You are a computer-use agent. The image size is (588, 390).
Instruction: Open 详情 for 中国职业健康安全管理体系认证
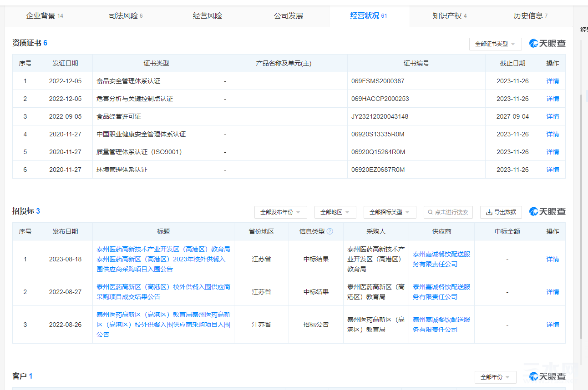coord(553,134)
